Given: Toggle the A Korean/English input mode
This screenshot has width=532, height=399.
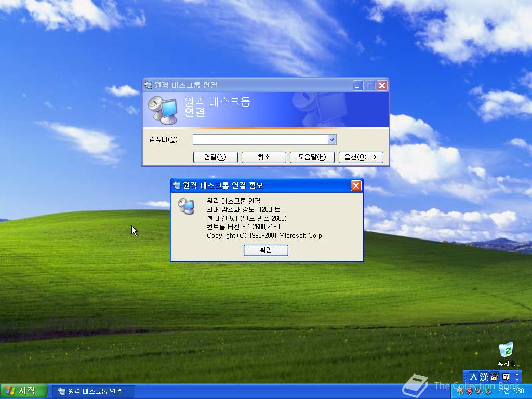Looking at the screenshot, I should pos(474,377).
